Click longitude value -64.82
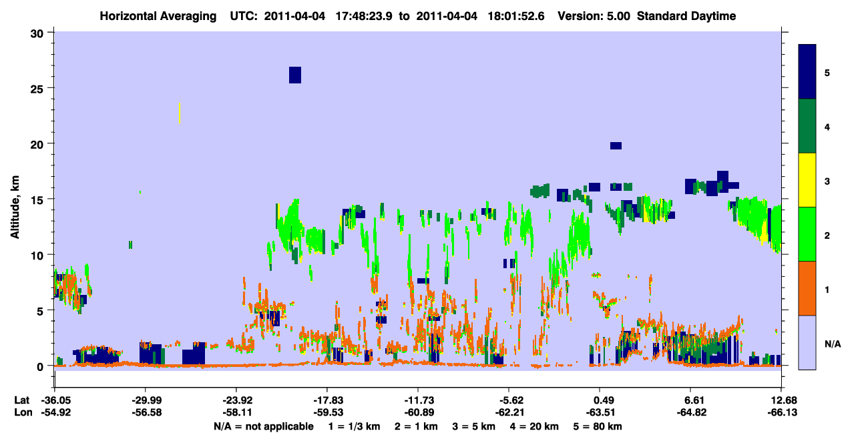This screenshot has height=445, width=868. tap(690, 413)
